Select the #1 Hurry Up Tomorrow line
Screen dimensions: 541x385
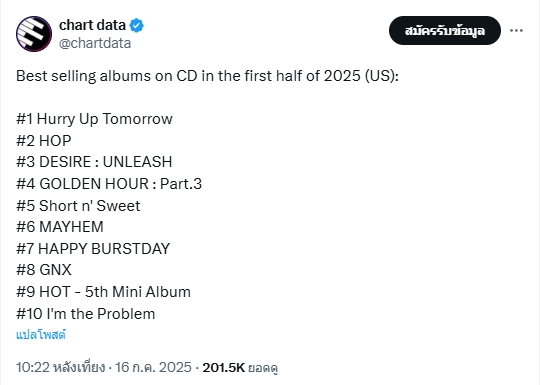click(x=94, y=119)
